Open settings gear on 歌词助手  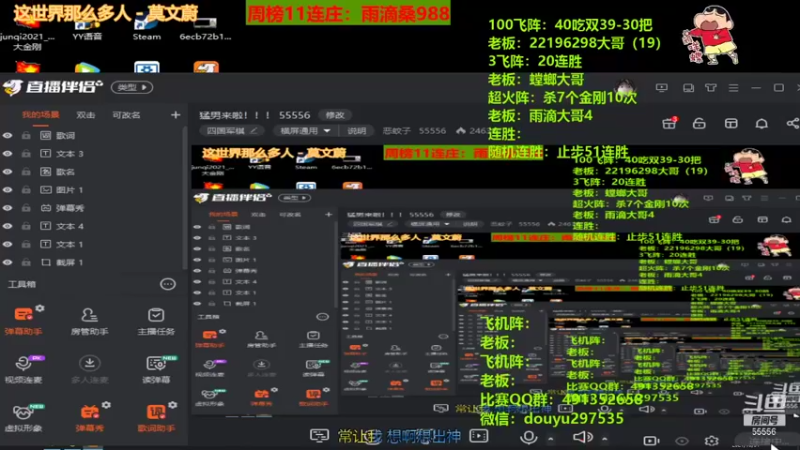coord(172,405)
